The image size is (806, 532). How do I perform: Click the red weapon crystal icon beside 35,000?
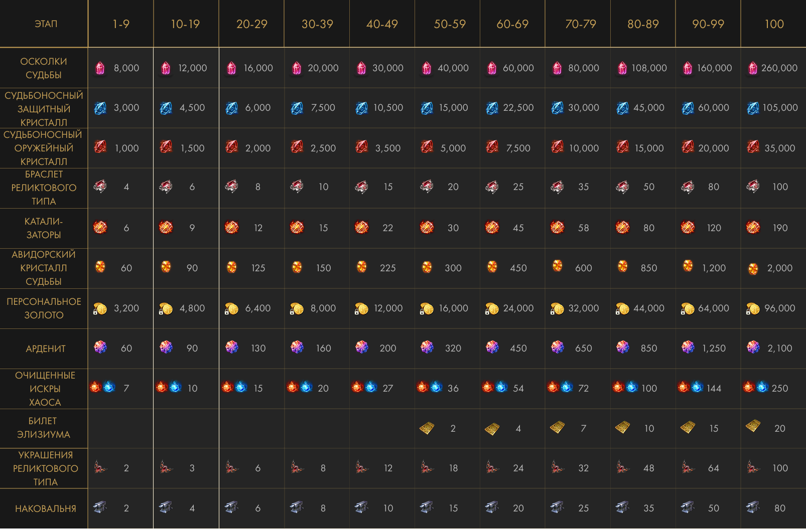point(753,147)
